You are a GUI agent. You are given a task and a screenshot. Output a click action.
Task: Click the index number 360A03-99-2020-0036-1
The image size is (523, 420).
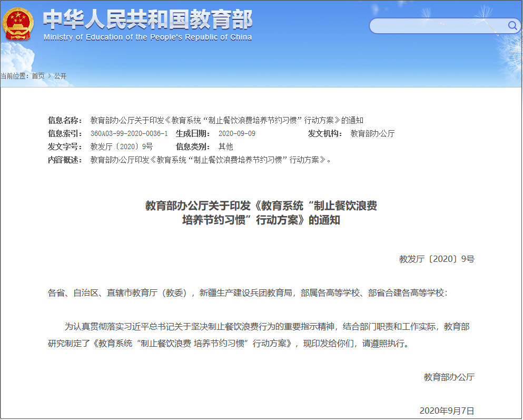(129, 133)
